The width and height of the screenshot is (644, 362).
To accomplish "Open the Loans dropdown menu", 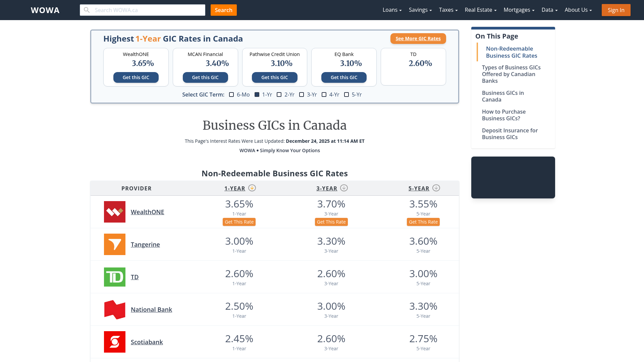I will click(x=391, y=10).
